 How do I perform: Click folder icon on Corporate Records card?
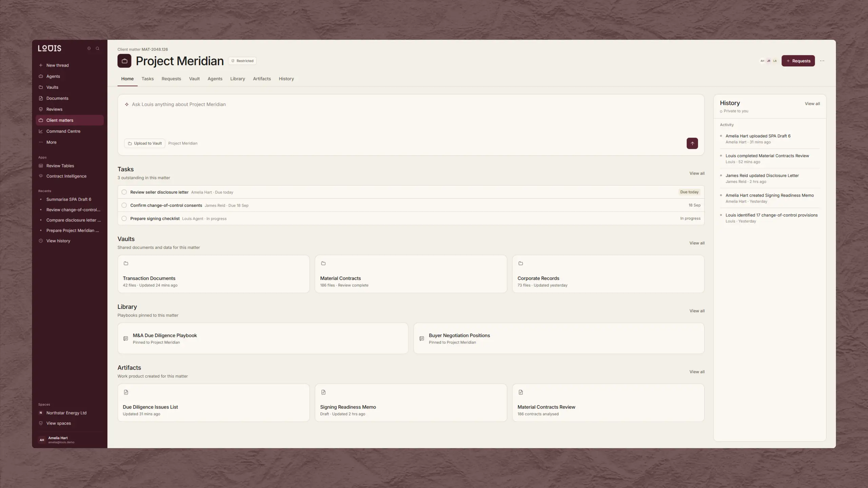point(520,263)
